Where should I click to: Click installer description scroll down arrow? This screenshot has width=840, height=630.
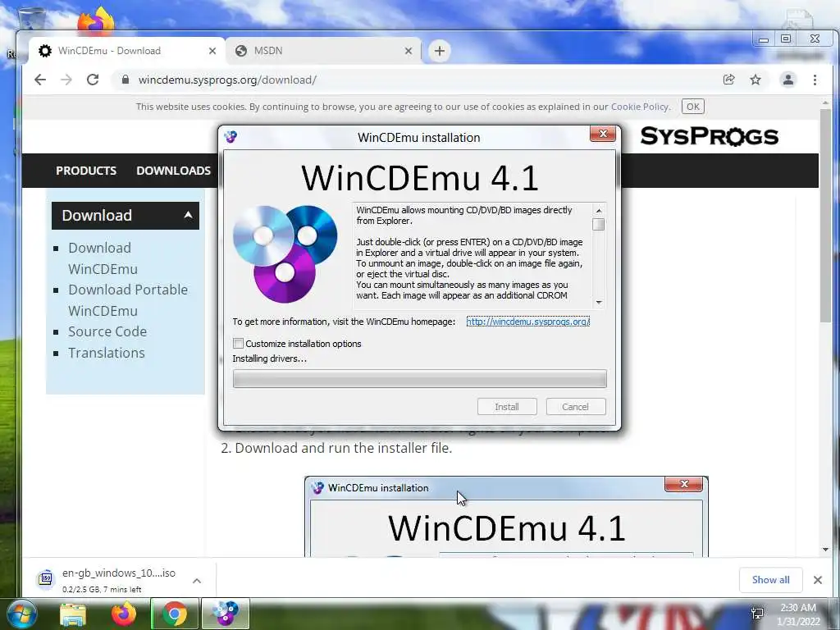click(x=599, y=303)
